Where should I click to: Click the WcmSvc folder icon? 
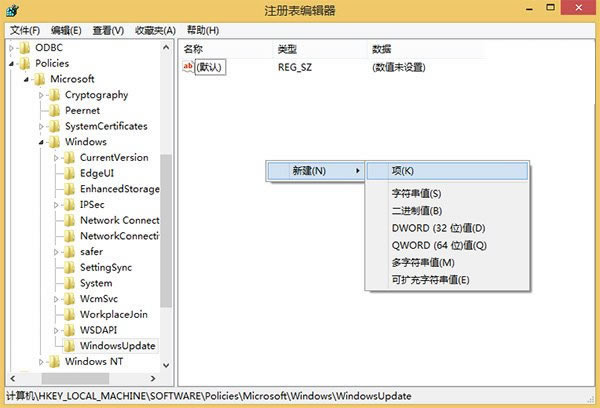coord(69,299)
